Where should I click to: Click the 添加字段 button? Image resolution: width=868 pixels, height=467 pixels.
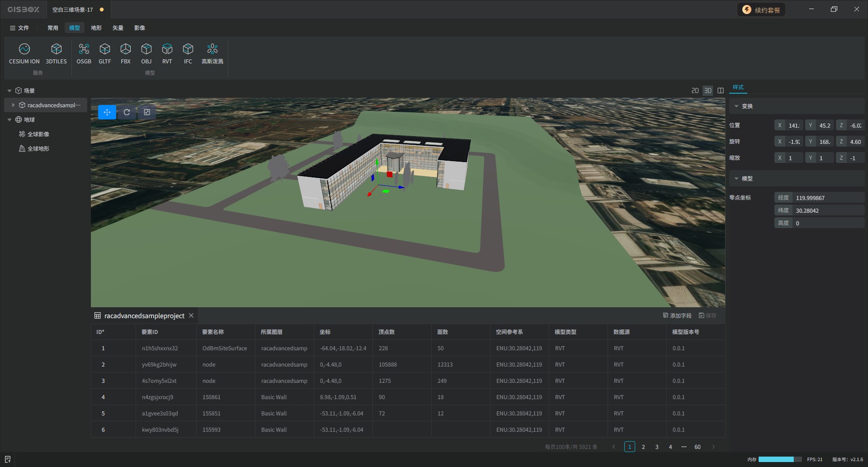(677, 315)
